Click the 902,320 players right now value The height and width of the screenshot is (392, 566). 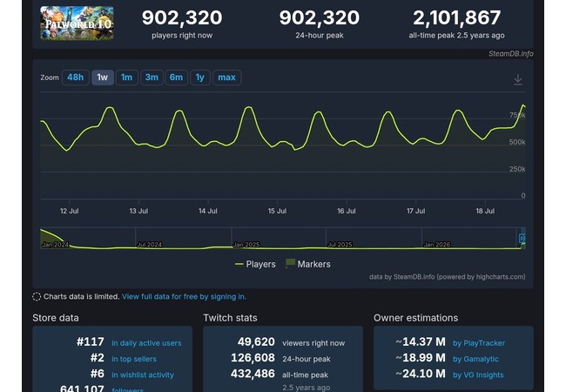coord(182,17)
